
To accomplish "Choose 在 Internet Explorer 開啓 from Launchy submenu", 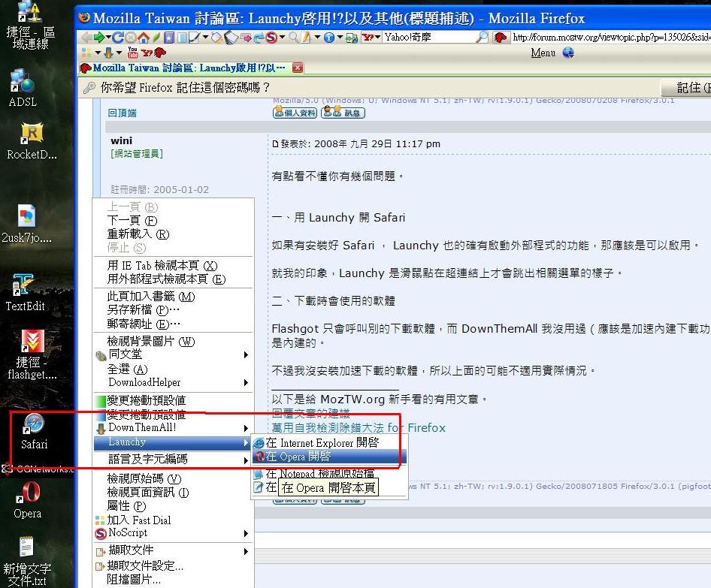I will click(322, 443).
